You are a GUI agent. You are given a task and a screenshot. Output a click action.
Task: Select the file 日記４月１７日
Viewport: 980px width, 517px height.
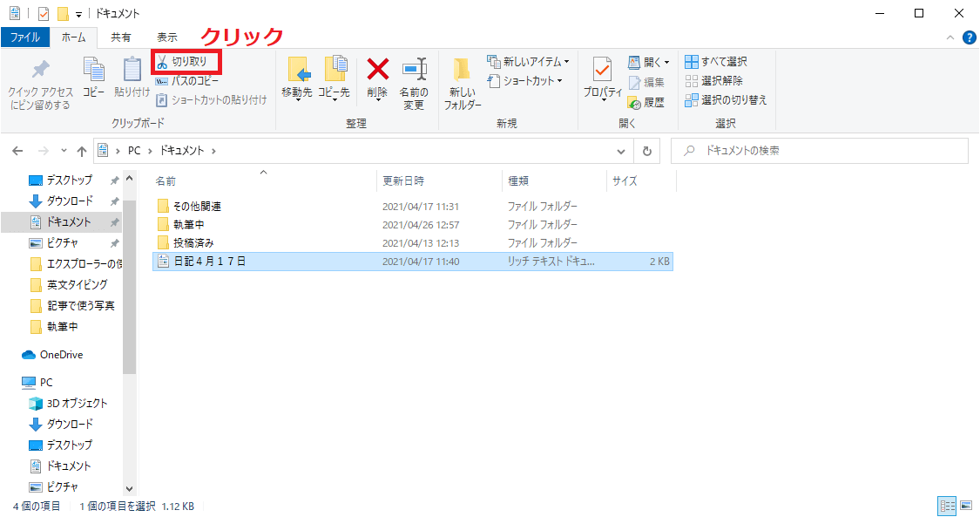(413, 262)
